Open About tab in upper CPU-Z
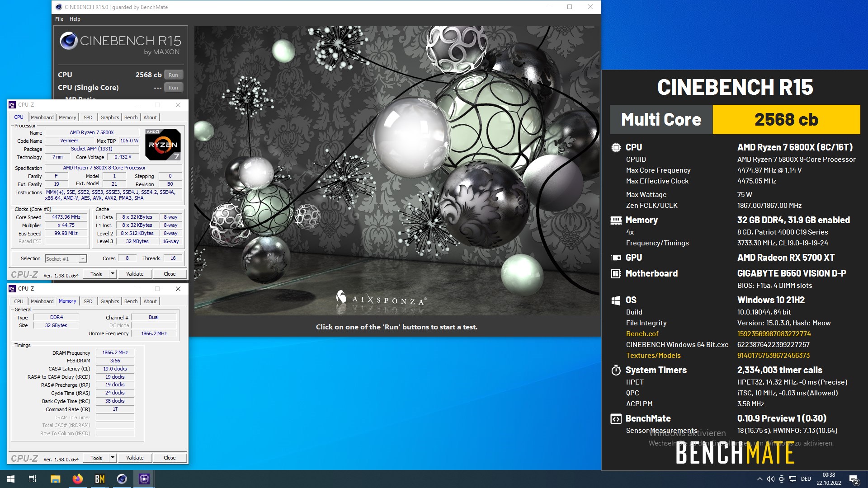This screenshot has height=488, width=868. [x=150, y=117]
